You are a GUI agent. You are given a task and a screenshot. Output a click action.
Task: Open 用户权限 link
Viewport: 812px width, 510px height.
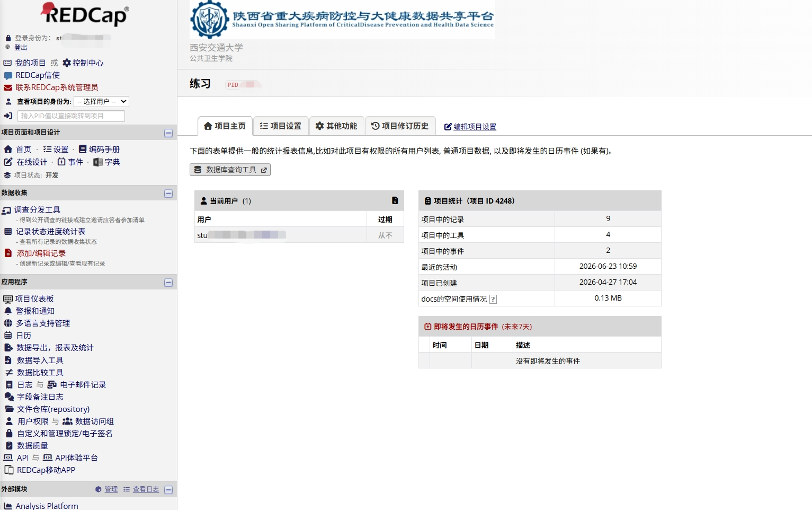(33, 421)
